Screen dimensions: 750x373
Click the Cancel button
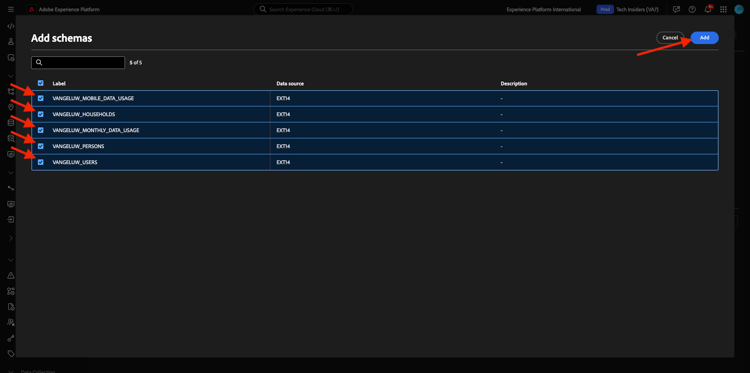tap(670, 38)
